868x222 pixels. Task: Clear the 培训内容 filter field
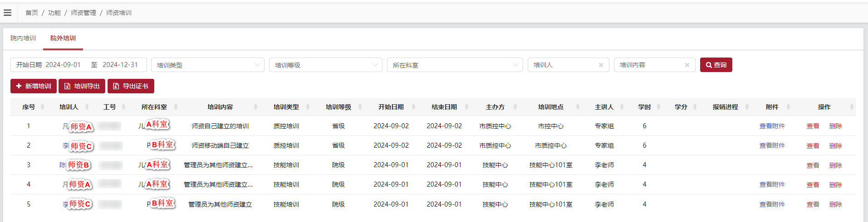click(x=687, y=65)
